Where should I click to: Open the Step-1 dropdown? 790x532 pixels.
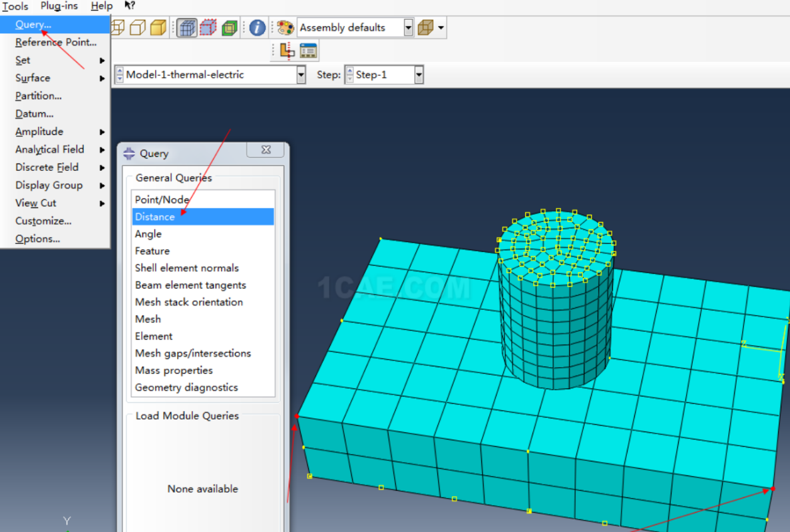419,75
